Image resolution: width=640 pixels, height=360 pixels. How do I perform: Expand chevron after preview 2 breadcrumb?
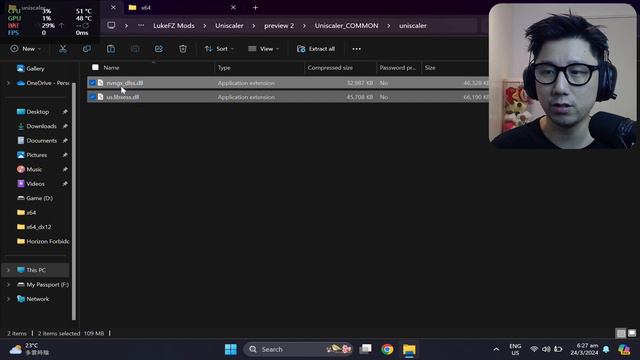(x=304, y=25)
